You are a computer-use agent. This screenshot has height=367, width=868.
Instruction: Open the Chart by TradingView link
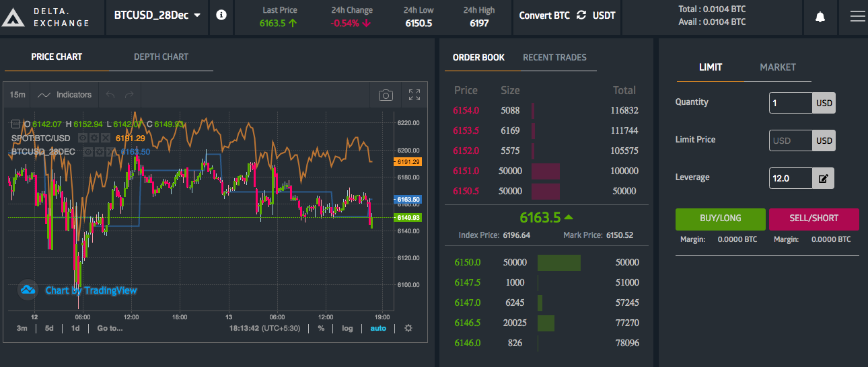point(91,290)
